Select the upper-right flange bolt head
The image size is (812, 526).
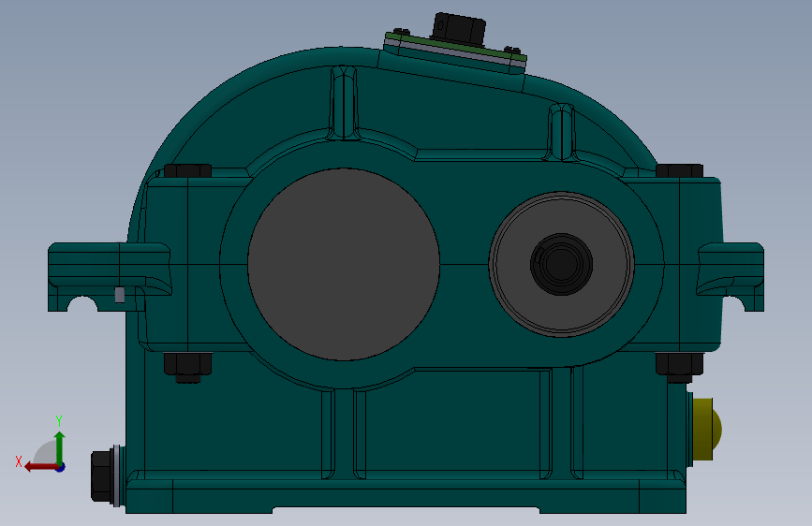[679, 171]
